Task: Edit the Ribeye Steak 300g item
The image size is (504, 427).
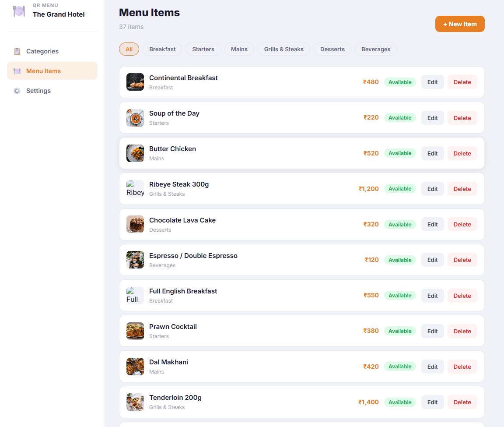Action: [x=432, y=189]
